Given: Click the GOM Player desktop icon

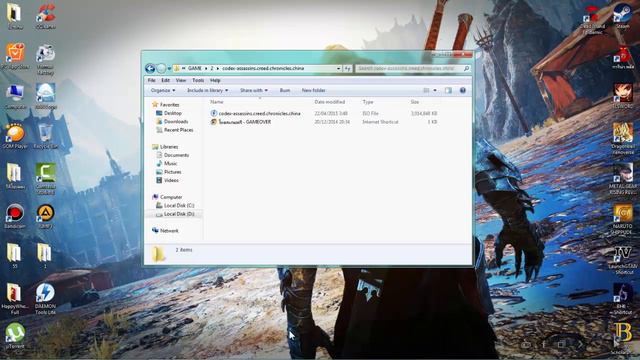Looking at the screenshot, I should tap(15, 136).
